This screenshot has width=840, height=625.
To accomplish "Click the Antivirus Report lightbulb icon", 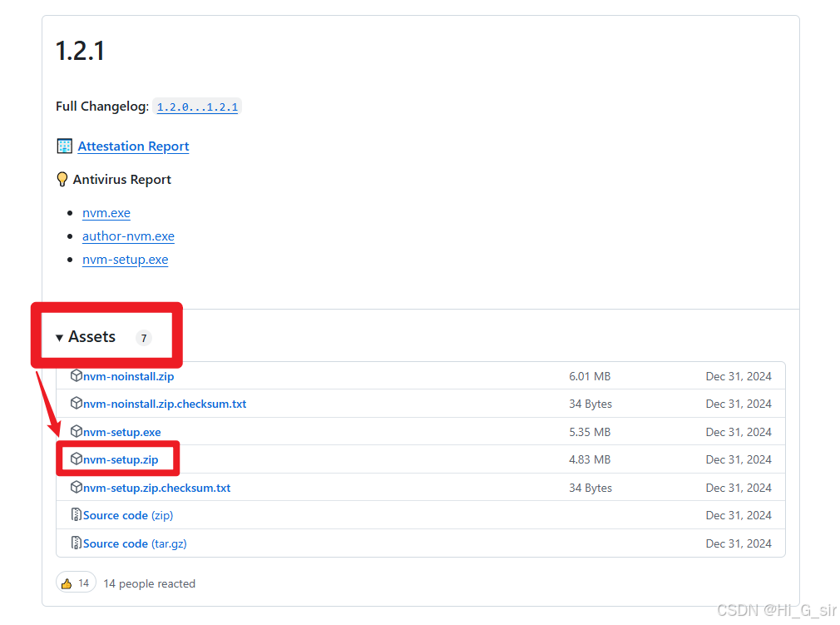I will tap(62, 179).
